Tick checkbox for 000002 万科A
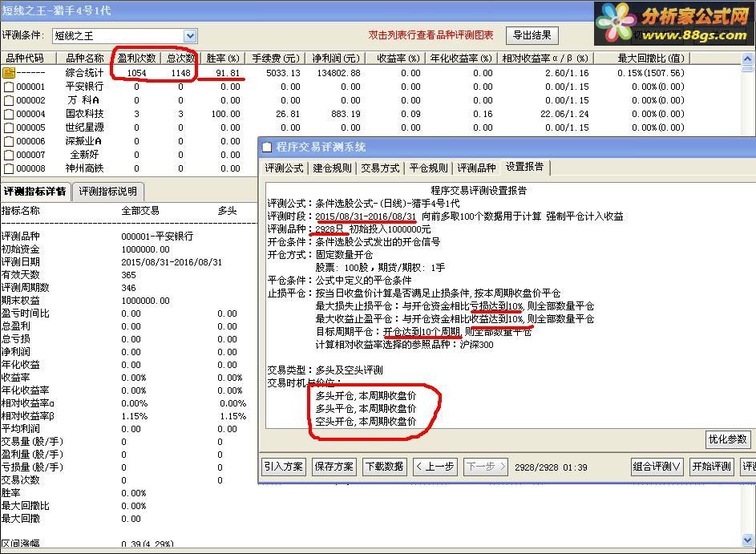Viewport: 756px width, 554px height. [8, 100]
